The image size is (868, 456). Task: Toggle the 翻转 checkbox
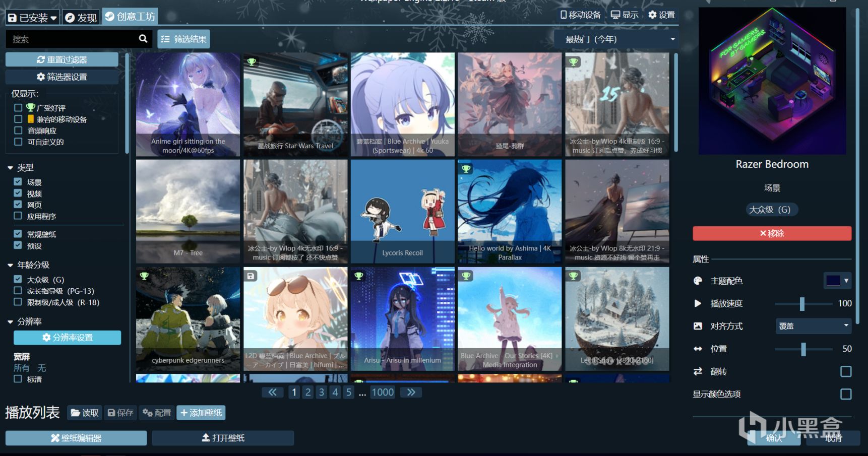pos(846,371)
